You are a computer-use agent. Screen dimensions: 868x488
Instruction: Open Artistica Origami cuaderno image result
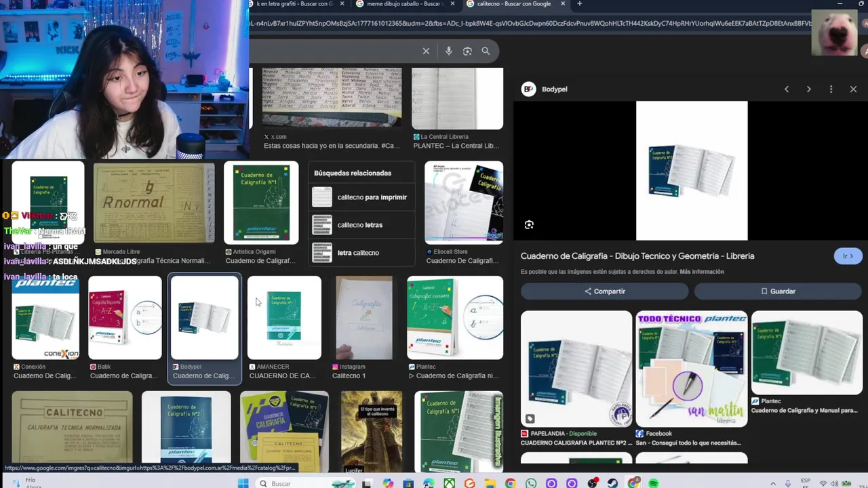(x=261, y=202)
